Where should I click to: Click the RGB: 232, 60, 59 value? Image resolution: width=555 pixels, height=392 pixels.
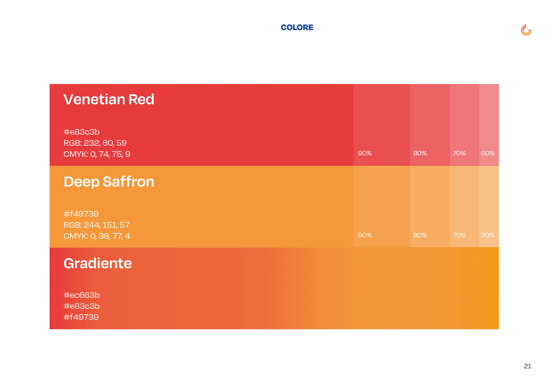pyautogui.click(x=95, y=143)
